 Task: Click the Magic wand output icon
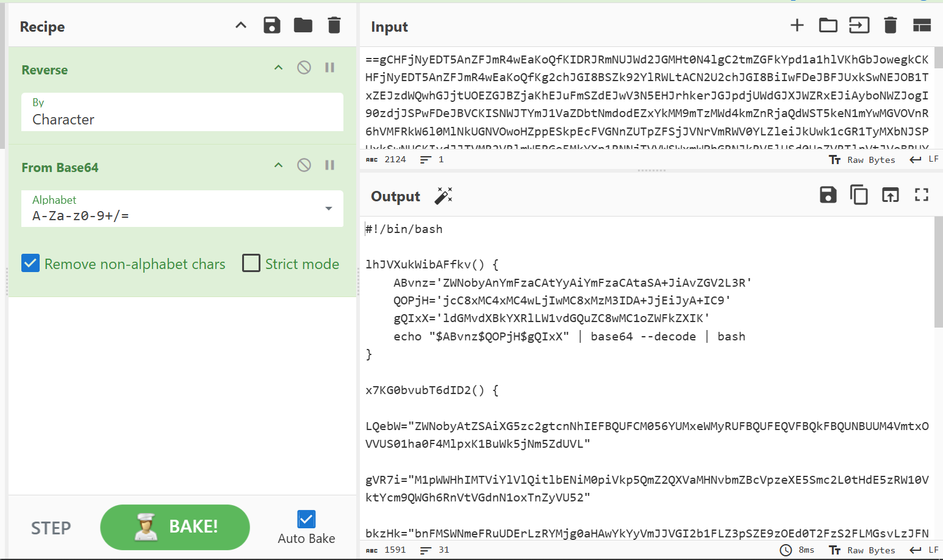(443, 196)
